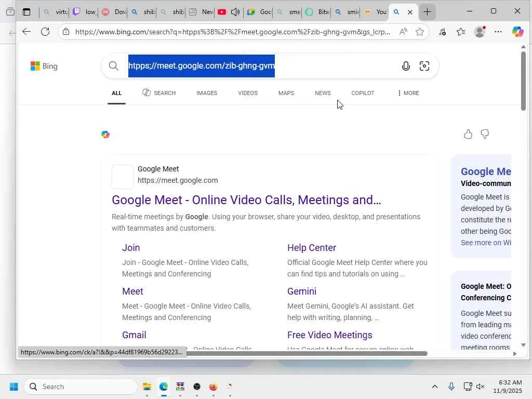This screenshot has height=399, width=532.
Task: Click the thumbs up feedback icon
Action: click(468, 135)
